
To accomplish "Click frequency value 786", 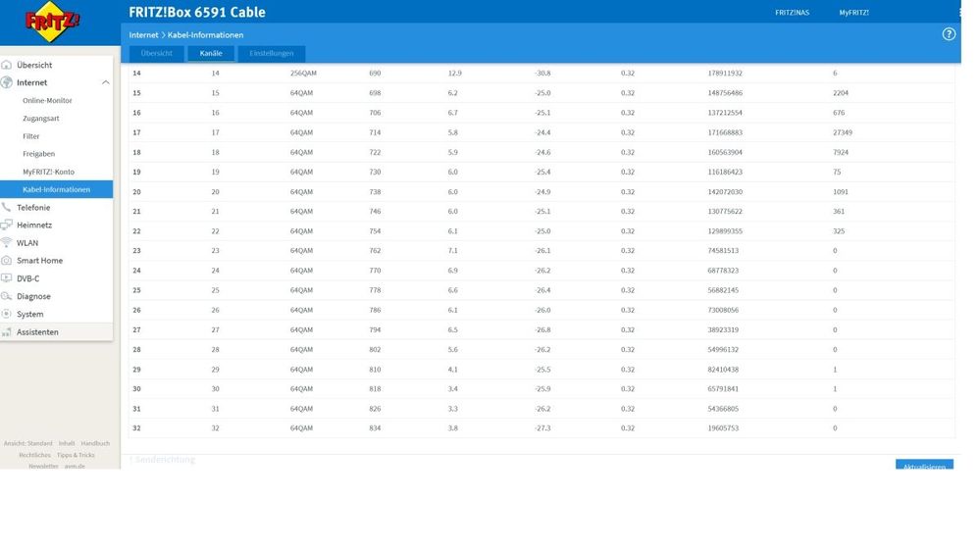I will coord(375,311).
